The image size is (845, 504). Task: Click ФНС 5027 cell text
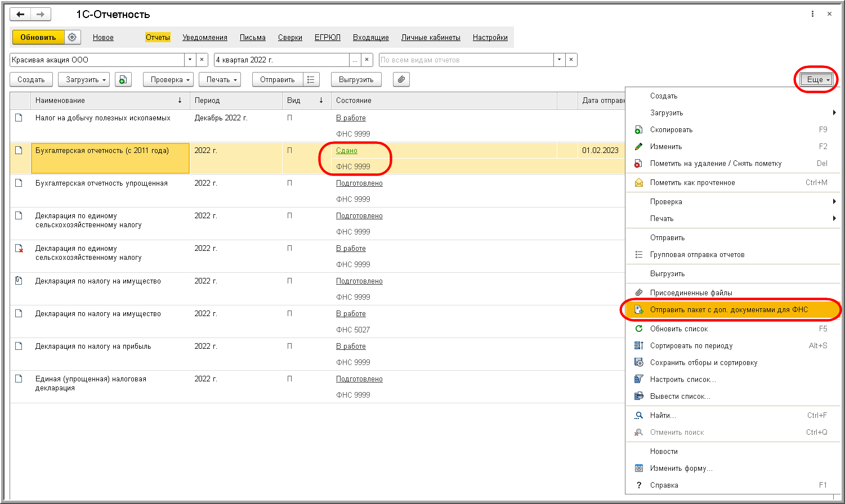coord(353,330)
